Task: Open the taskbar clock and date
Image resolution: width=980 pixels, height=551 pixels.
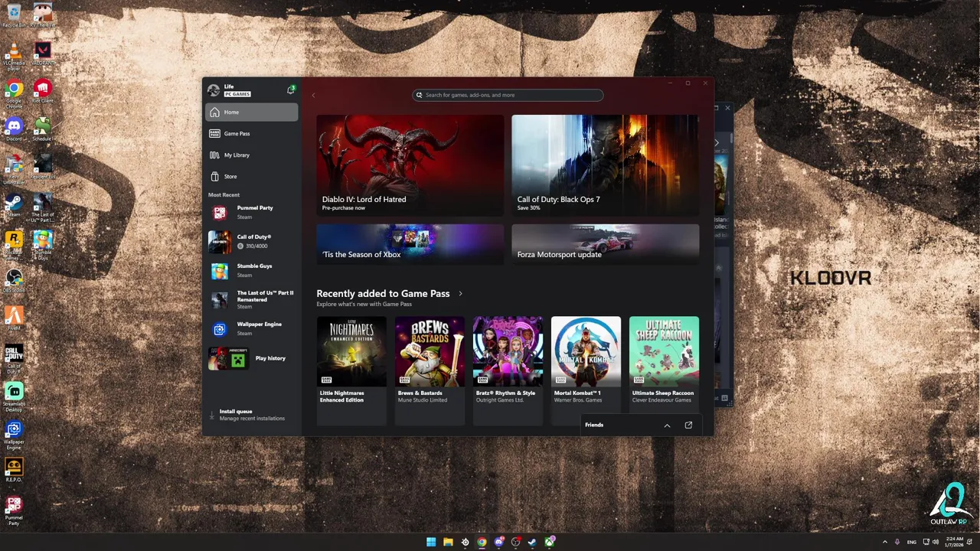Action: 954,542
